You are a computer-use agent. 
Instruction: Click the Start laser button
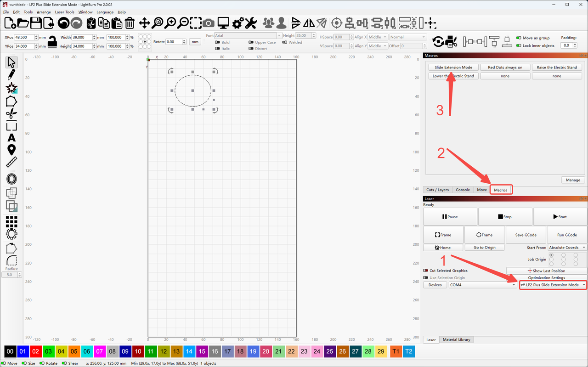pyautogui.click(x=560, y=217)
